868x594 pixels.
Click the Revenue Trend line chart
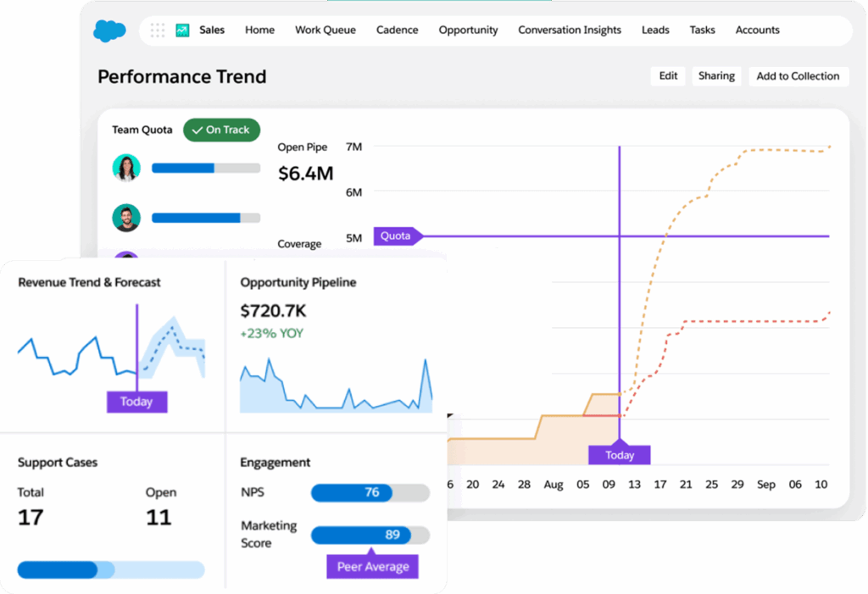[111, 349]
